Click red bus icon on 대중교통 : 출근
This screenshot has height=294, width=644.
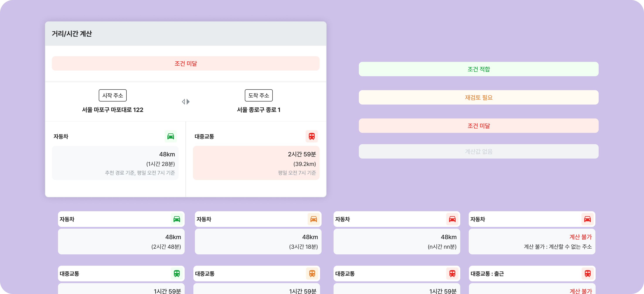(x=588, y=273)
